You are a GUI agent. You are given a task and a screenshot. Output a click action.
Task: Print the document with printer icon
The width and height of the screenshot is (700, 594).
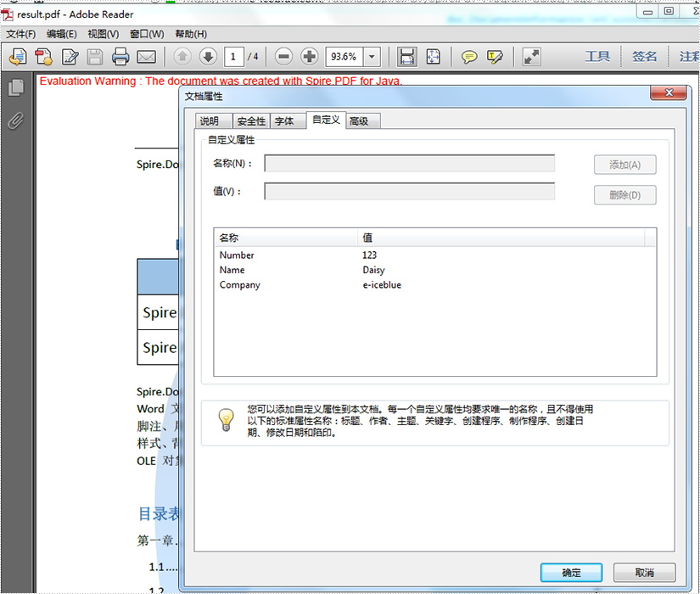120,57
